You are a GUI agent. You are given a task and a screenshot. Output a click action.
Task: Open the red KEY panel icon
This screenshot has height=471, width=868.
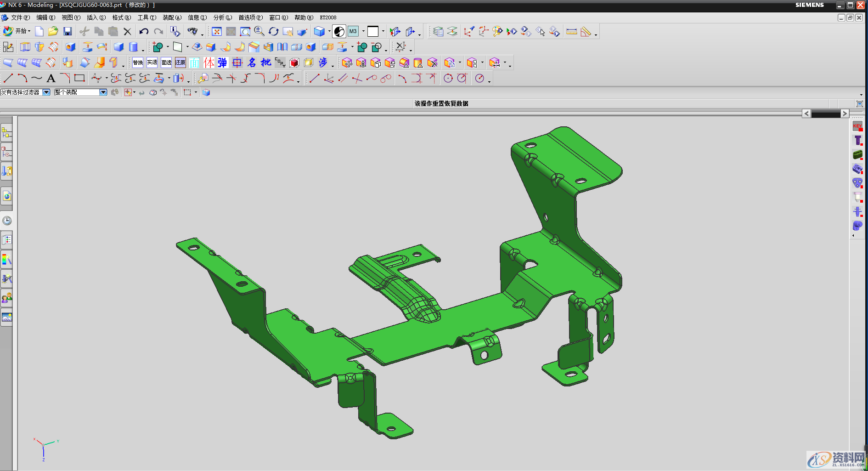click(857, 126)
